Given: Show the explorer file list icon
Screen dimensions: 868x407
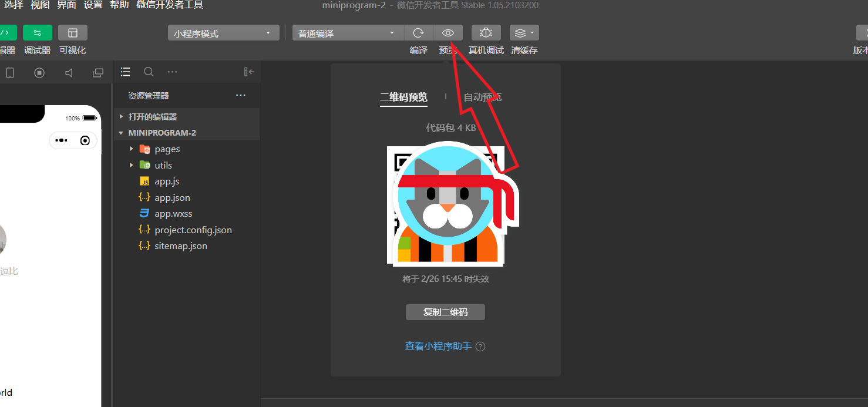Looking at the screenshot, I should click(125, 72).
